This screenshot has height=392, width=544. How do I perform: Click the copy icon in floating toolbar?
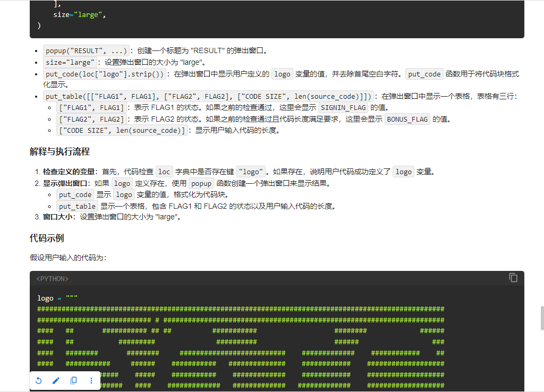pyautogui.click(x=74, y=380)
